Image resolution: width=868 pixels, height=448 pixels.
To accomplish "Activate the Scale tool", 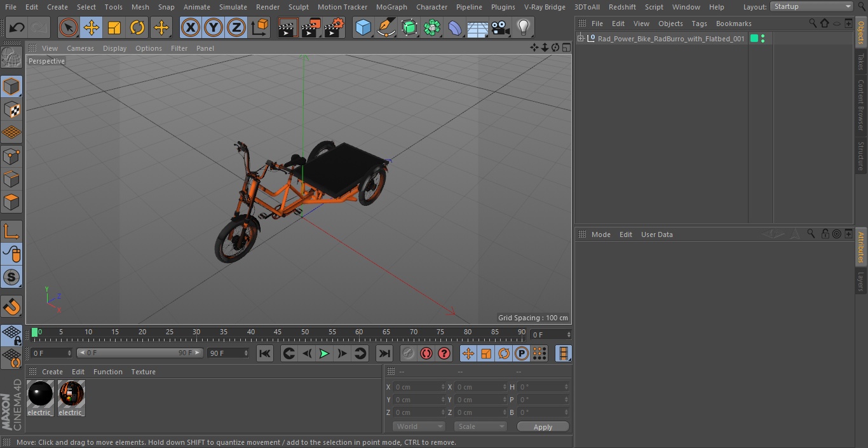I will click(x=114, y=28).
